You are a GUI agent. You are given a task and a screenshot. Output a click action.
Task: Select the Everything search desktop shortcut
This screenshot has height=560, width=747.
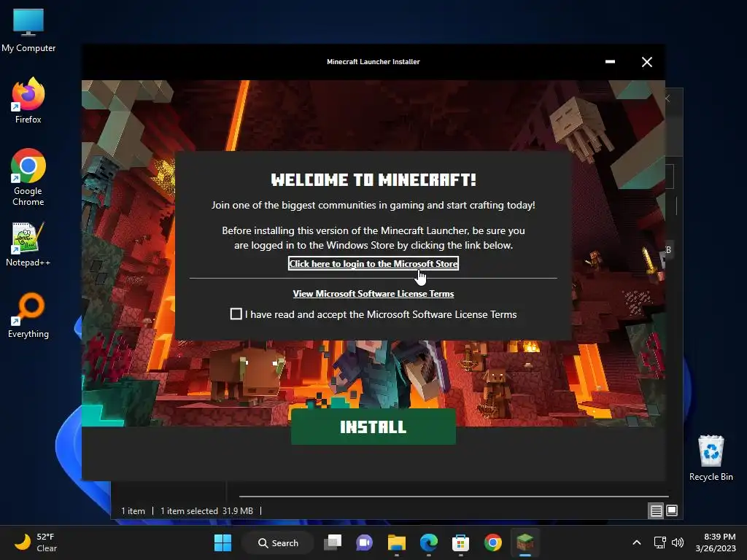tap(28, 316)
